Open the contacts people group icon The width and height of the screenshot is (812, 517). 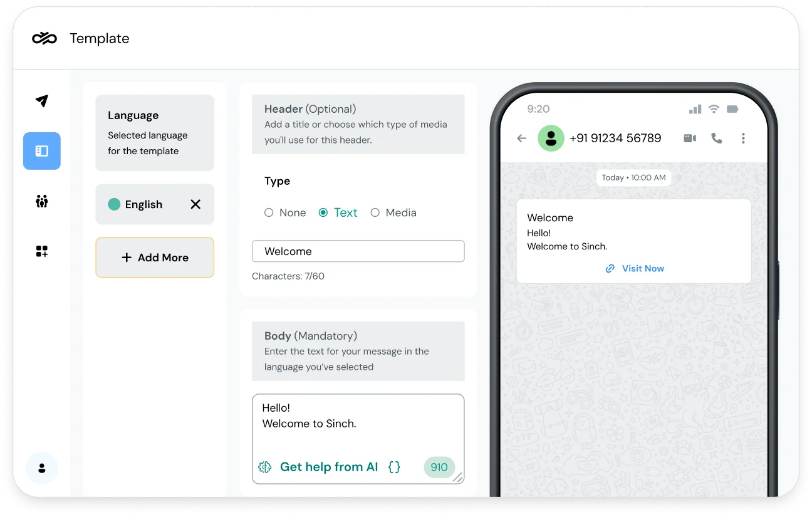(42, 201)
